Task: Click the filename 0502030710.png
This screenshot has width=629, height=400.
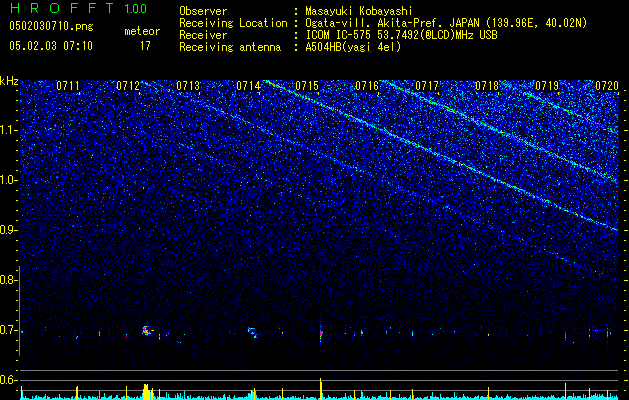Action: coord(51,27)
